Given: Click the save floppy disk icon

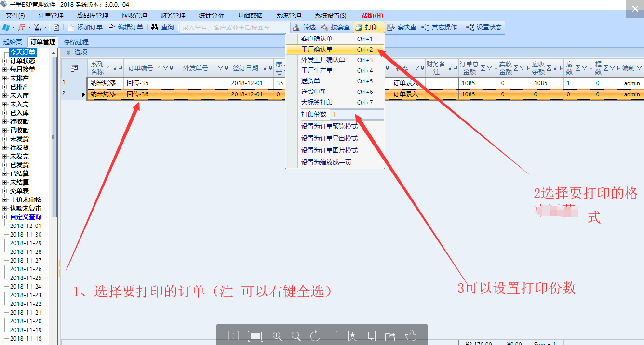Looking at the screenshot, I should tap(333, 336).
